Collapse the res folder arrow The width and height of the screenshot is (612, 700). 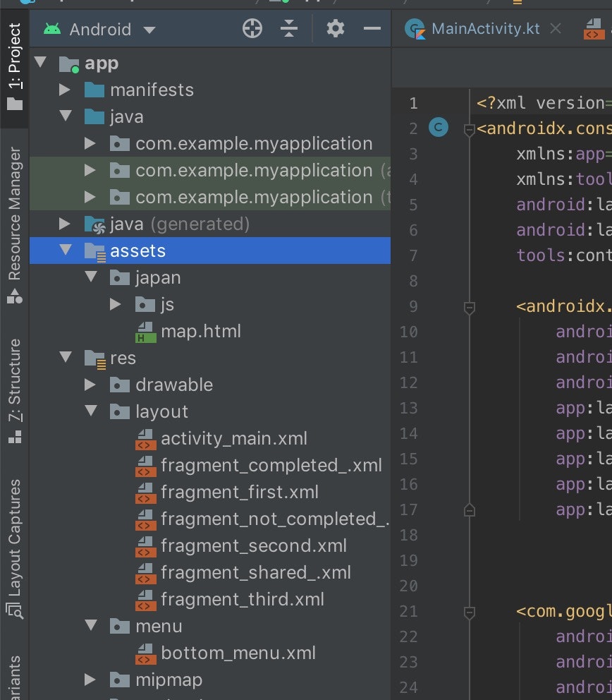pos(66,356)
